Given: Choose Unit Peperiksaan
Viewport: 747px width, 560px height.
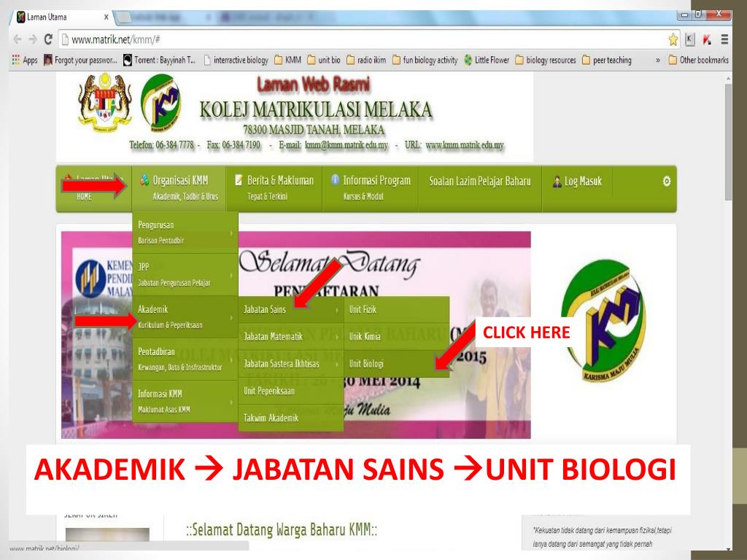Looking at the screenshot, I should [x=290, y=391].
